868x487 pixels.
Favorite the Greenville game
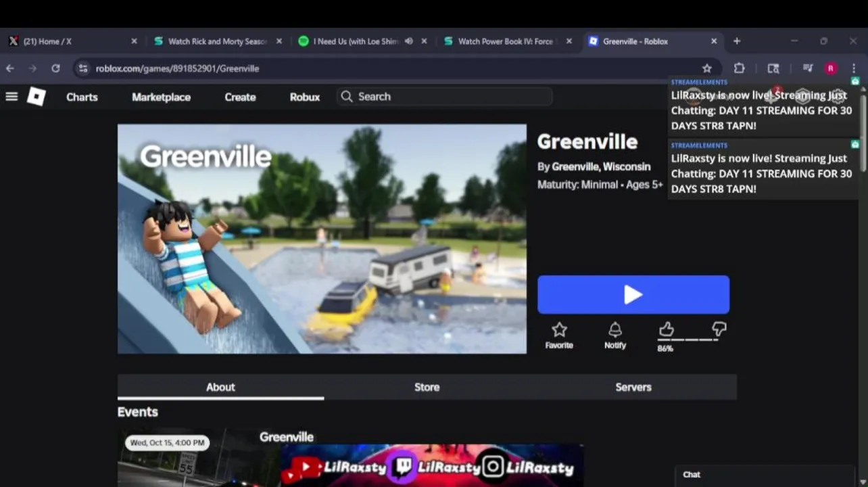[559, 335]
